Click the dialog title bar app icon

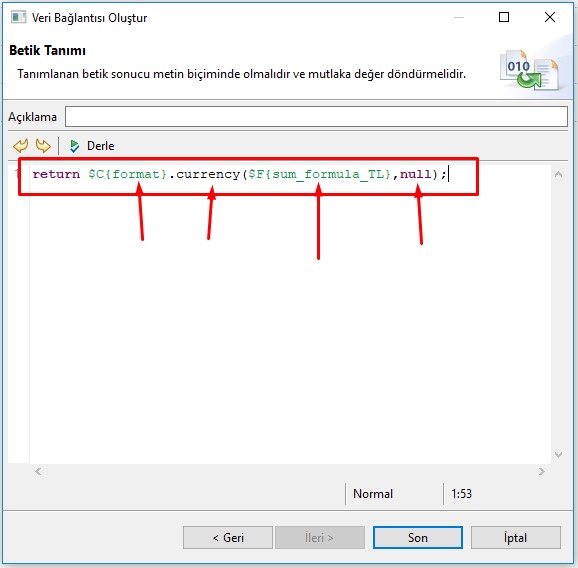click(18, 17)
